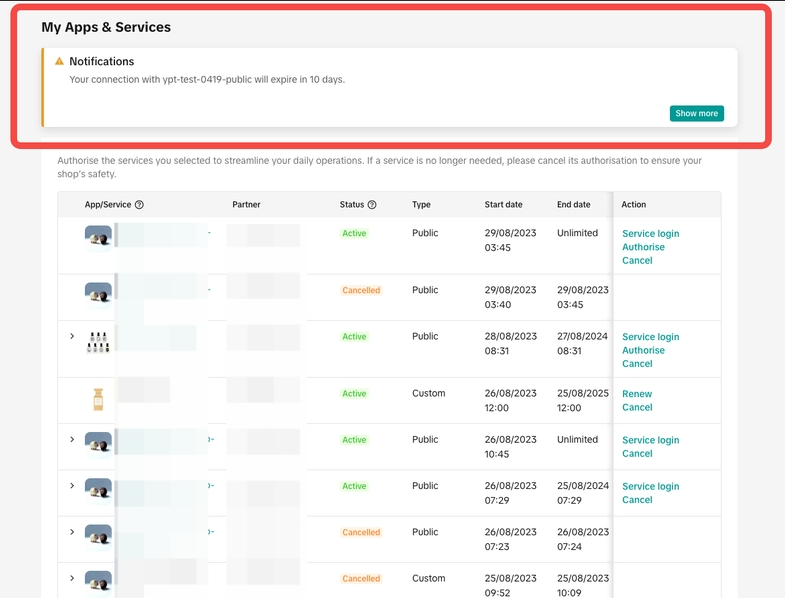This screenshot has height=598, width=785.
Task: Click the help icon next to Status header
Action: 372,205
